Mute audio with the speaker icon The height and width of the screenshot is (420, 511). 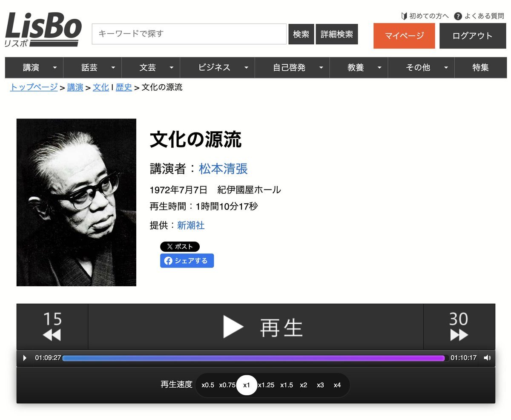pos(487,358)
